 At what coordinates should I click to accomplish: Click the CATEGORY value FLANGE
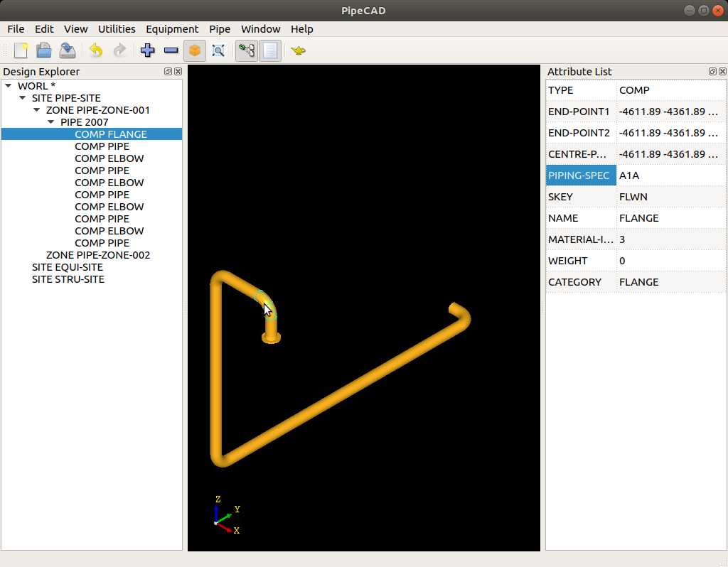coord(671,282)
